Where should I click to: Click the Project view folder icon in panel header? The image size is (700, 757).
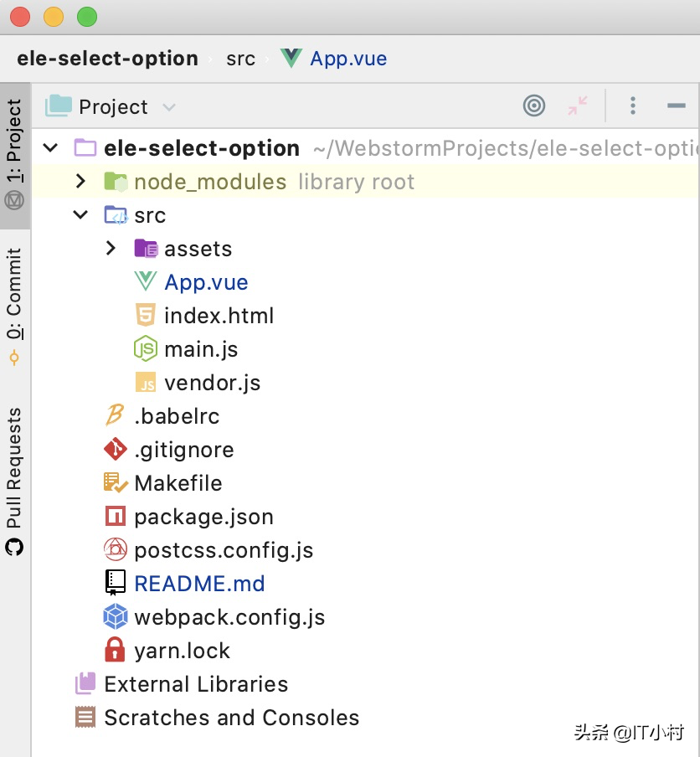click(x=59, y=106)
